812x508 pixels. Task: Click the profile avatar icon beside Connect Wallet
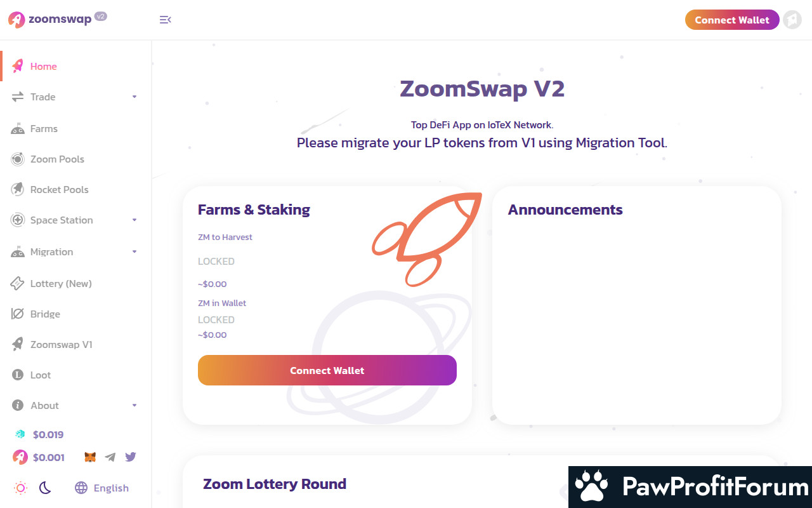(x=792, y=20)
